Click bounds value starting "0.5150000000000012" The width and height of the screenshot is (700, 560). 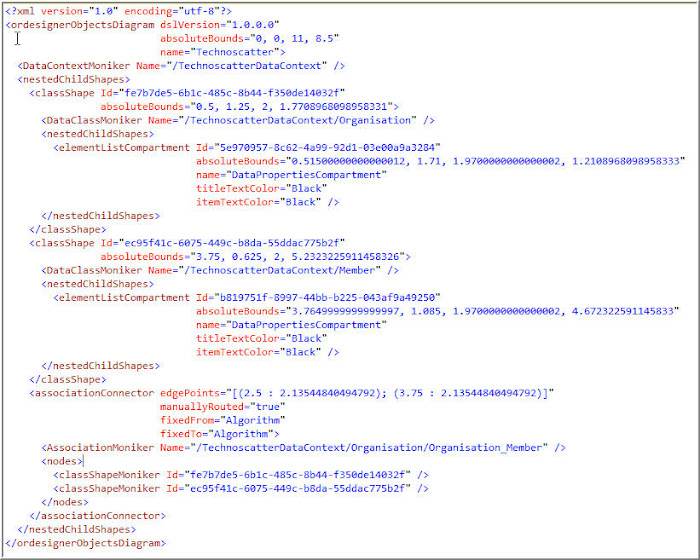tap(485, 161)
